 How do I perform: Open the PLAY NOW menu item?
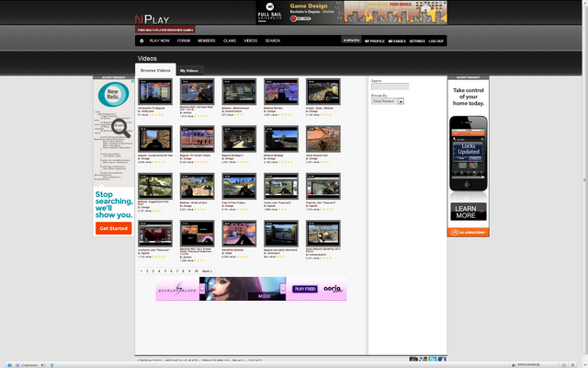159,40
